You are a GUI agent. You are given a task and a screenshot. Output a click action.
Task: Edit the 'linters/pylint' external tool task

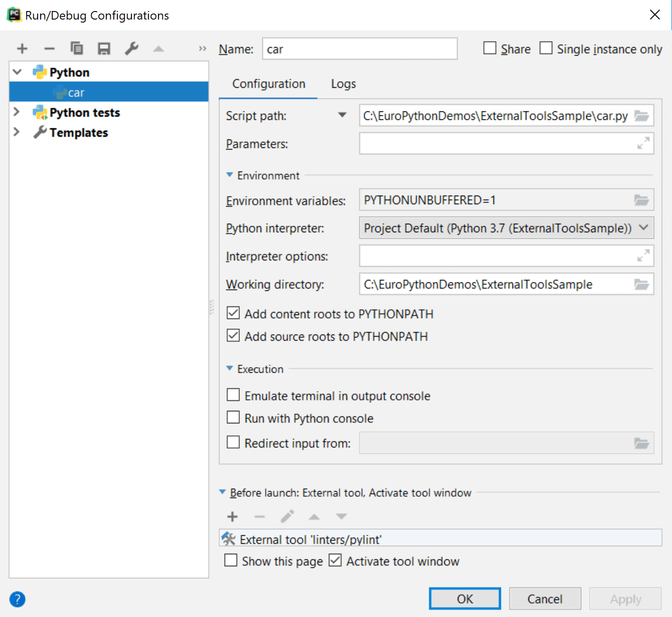pyautogui.click(x=287, y=516)
